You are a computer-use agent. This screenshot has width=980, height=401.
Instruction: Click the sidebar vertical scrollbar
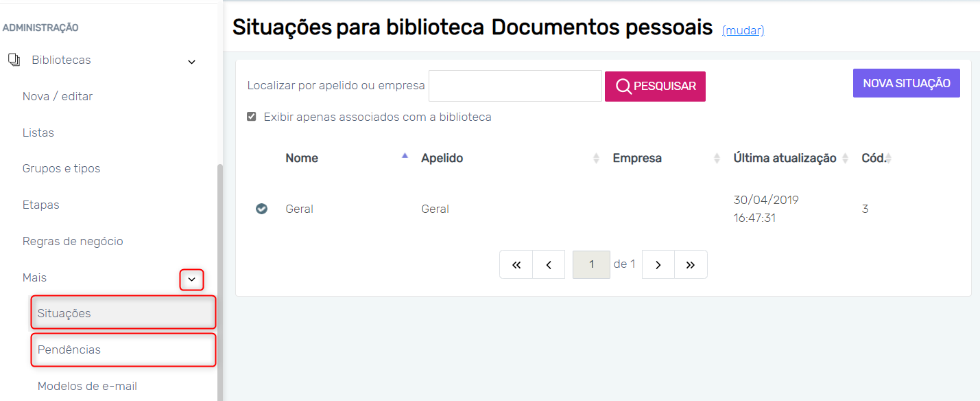click(219, 275)
